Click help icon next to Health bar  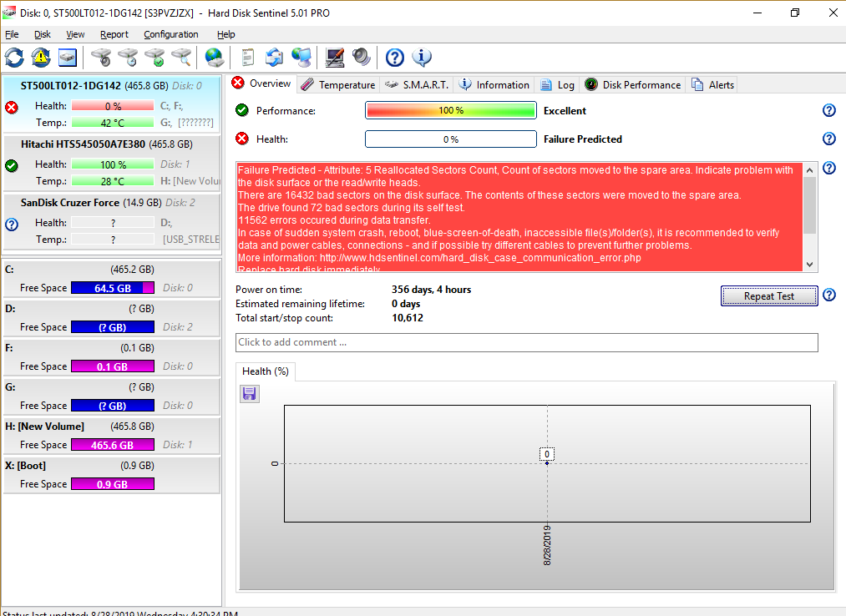[x=828, y=139]
